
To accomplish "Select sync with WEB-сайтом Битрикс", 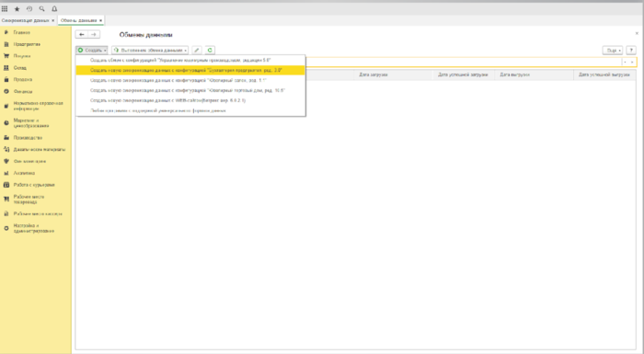I will coord(190,100).
